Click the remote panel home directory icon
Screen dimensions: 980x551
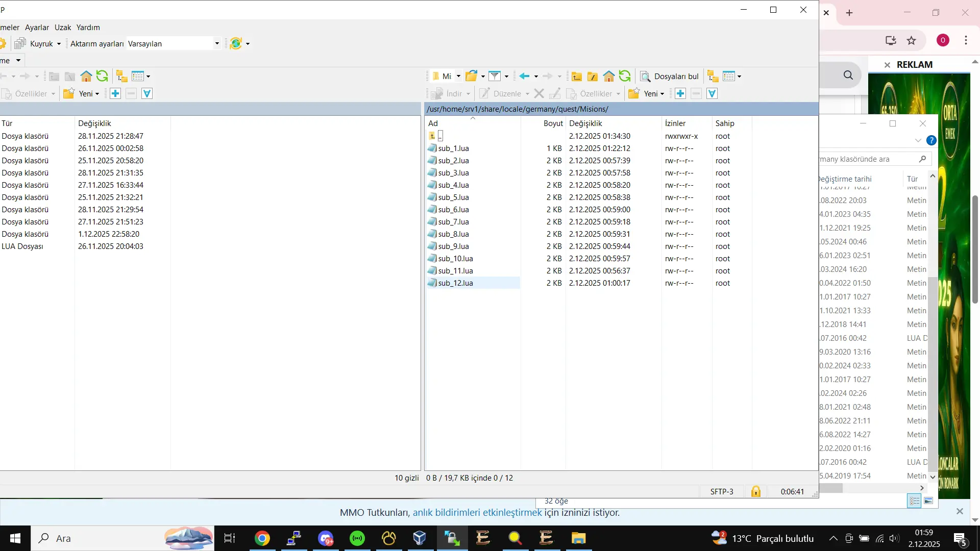tap(608, 77)
